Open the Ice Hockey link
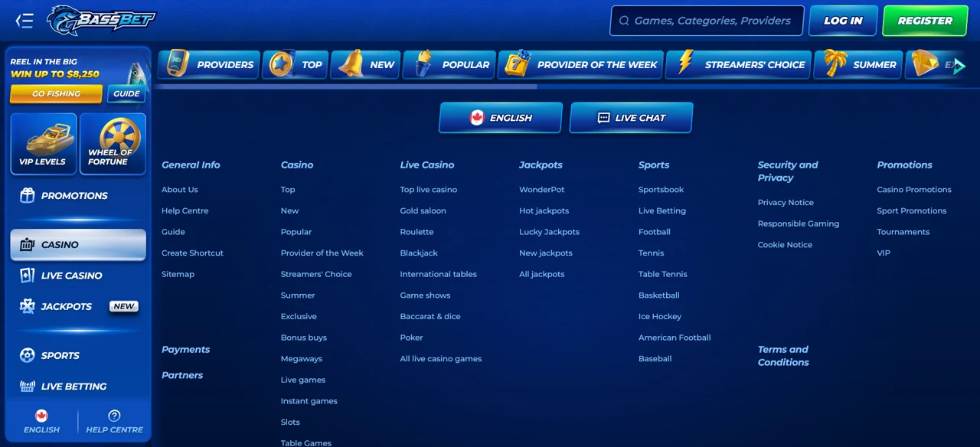 pyautogui.click(x=659, y=316)
